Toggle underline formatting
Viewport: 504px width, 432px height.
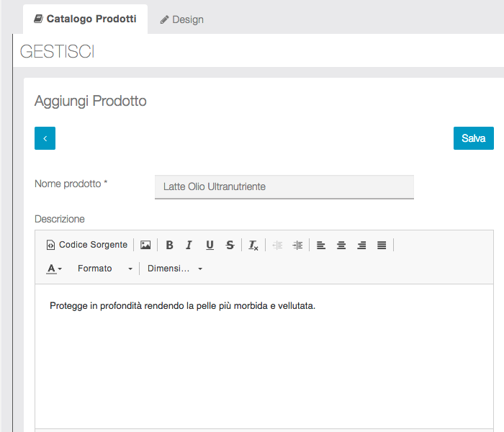(x=210, y=245)
